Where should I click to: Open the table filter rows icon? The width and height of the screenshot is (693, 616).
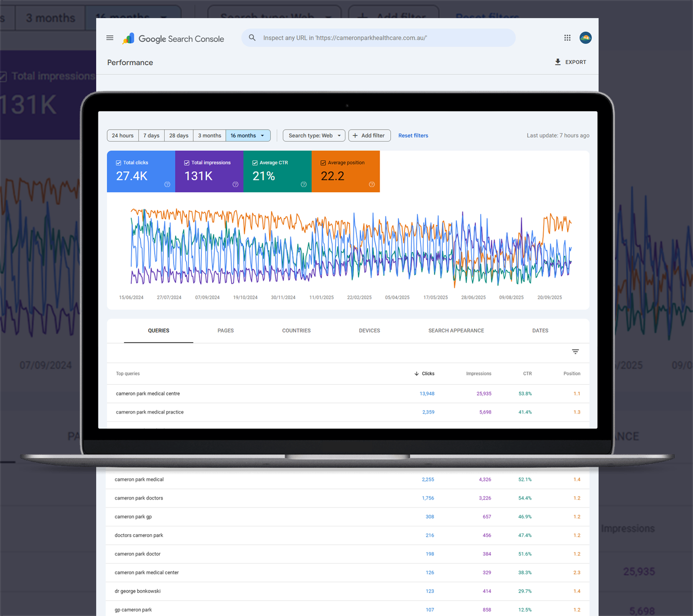pos(575,352)
